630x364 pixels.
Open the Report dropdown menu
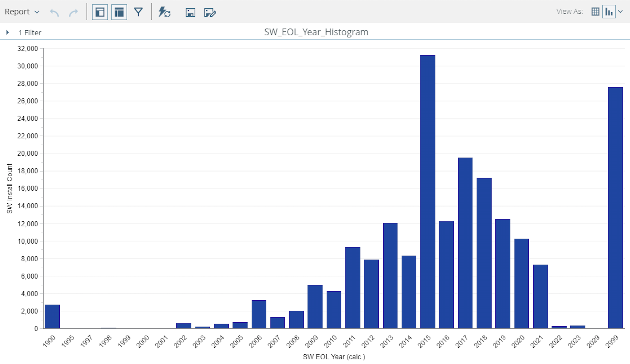coord(22,12)
